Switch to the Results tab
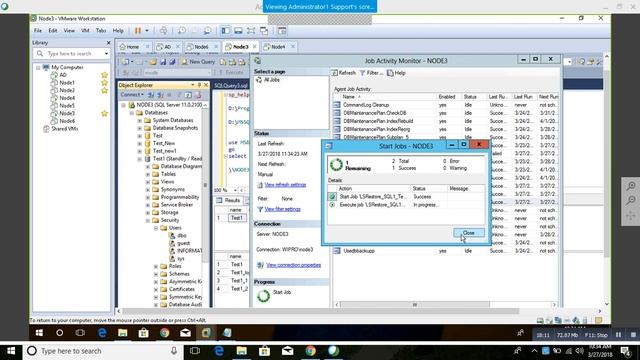The height and width of the screenshot is (360, 640). (x=229, y=200)
